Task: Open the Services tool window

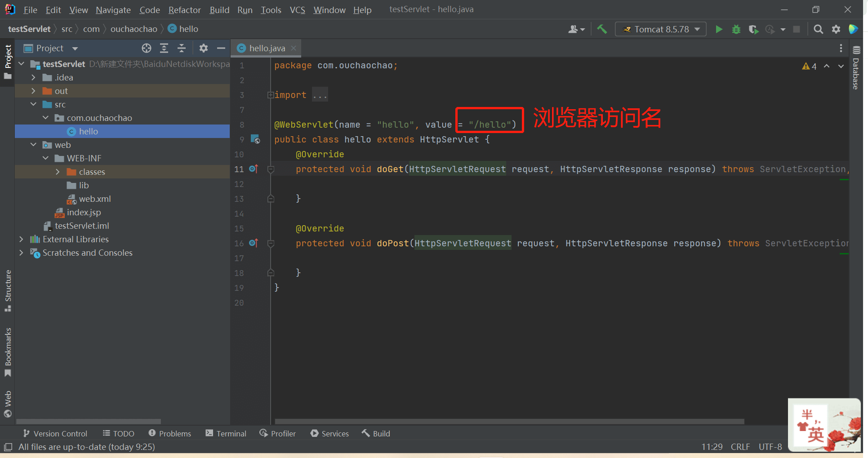Action: click(x=329, y=434)
